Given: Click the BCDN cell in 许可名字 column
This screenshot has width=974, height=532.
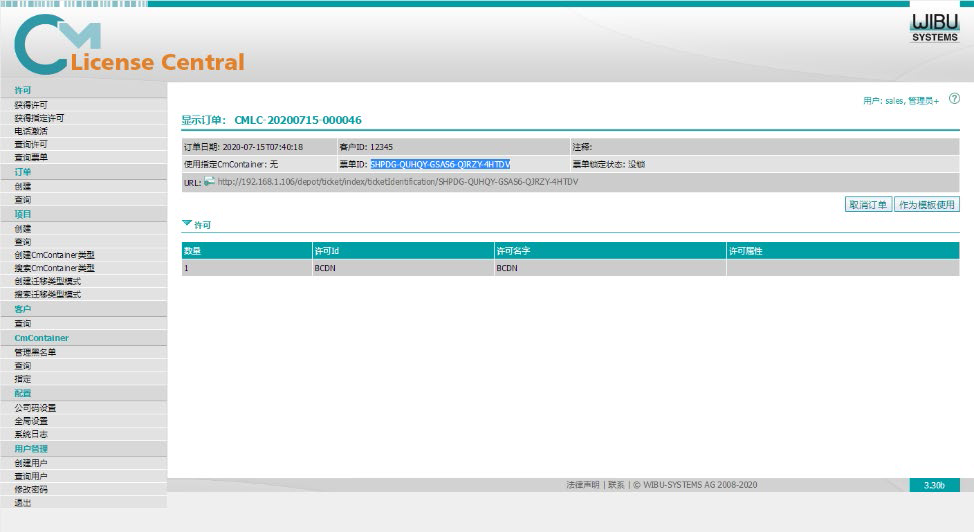Looking at the screenshot, I should click(x=610, y=268).
